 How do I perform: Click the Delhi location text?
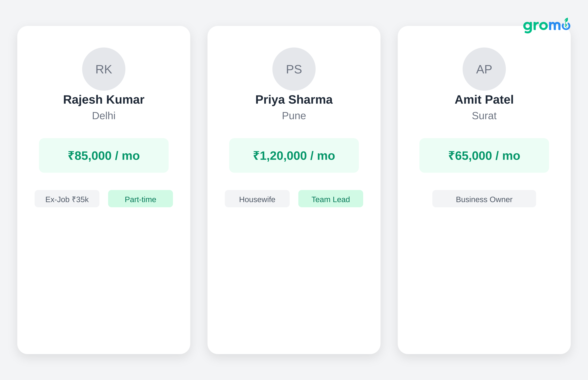104,116
